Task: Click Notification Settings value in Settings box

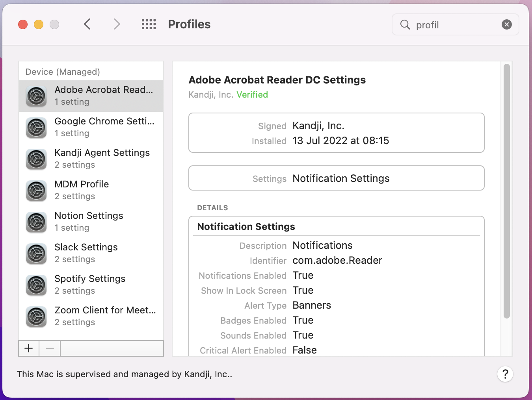Action: pyautogui.click(x=341, y=178)
